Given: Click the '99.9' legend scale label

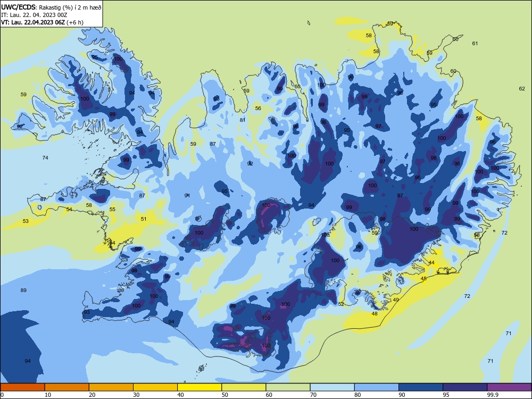Looking at the screenshot, I should click(493, 395).
